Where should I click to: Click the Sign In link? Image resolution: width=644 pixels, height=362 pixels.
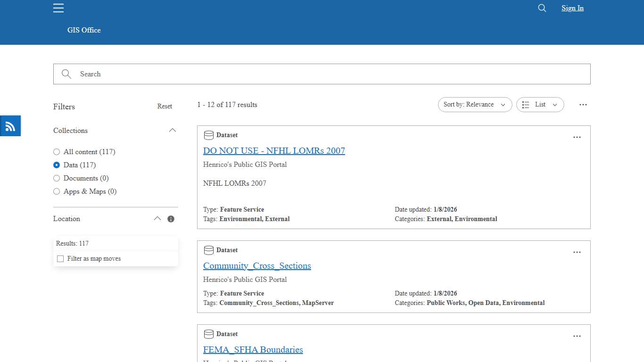(572, 8)
